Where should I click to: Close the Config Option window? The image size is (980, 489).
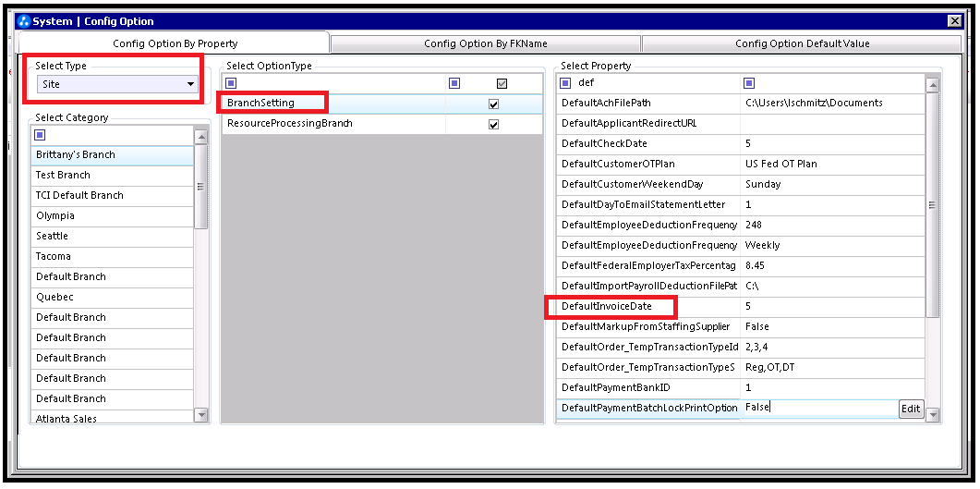pyautogui.click(x=954, y=21)
